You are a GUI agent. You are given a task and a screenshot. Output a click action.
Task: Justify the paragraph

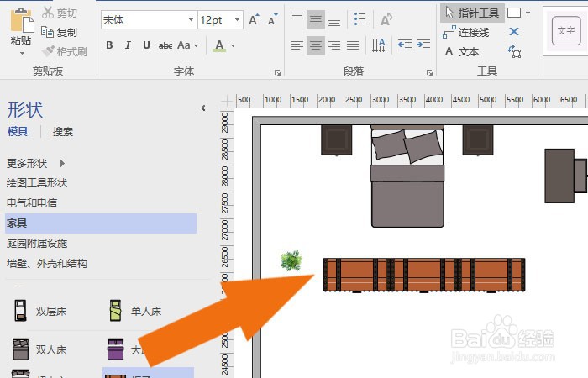coord(353,45)
